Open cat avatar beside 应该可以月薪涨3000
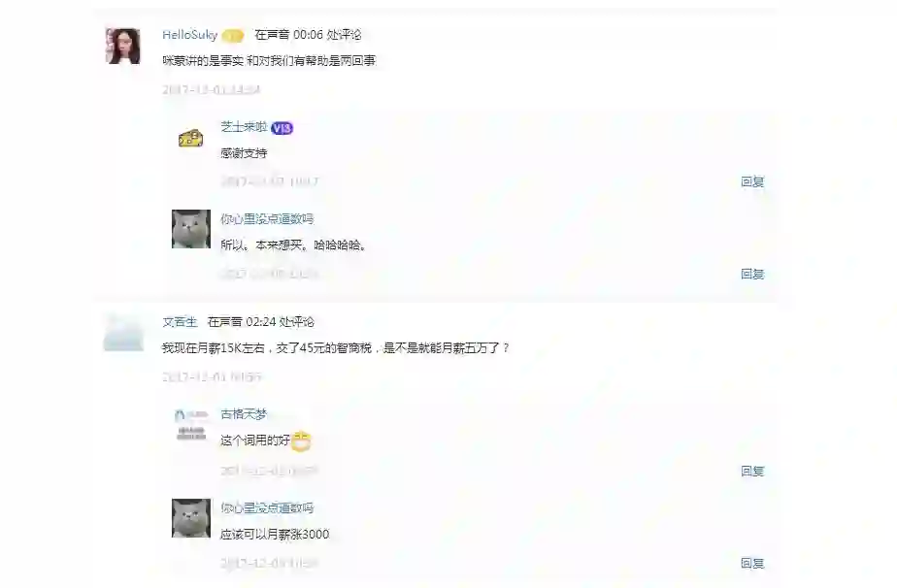The height and width of the screenshot is (588, 897). click(x=191, y=517)
